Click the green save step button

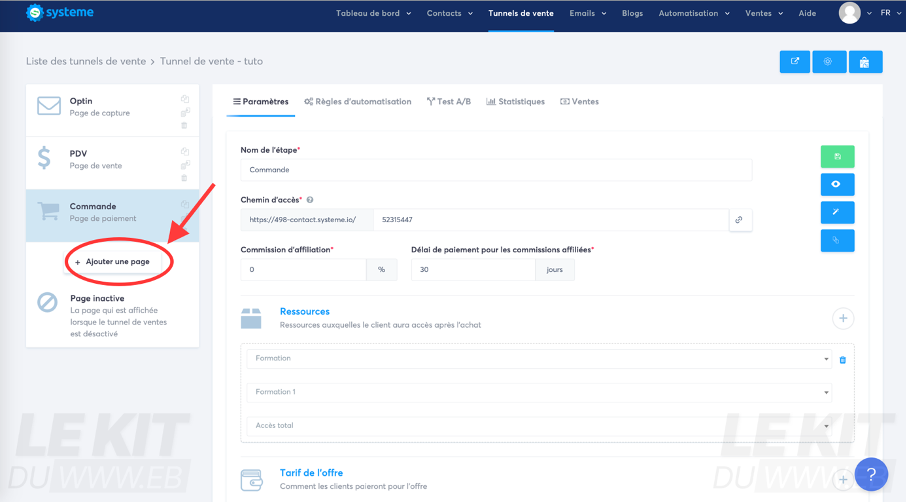click(x=837, y=157)
